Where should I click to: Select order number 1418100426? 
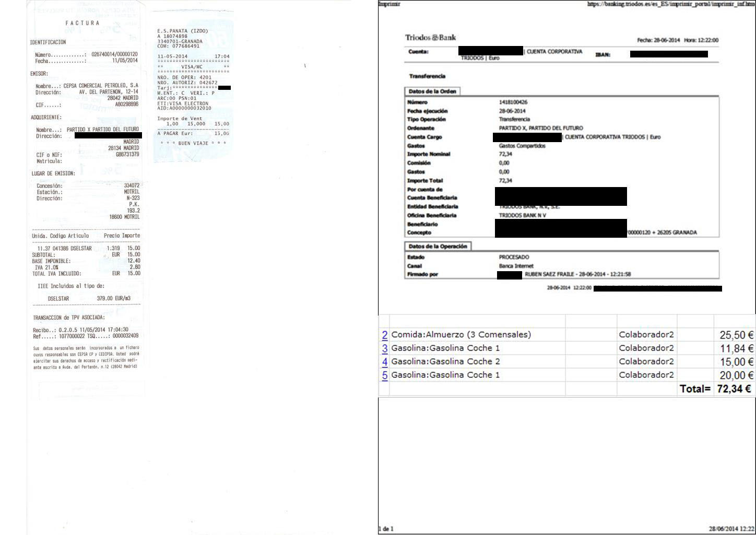pos(513,102)
